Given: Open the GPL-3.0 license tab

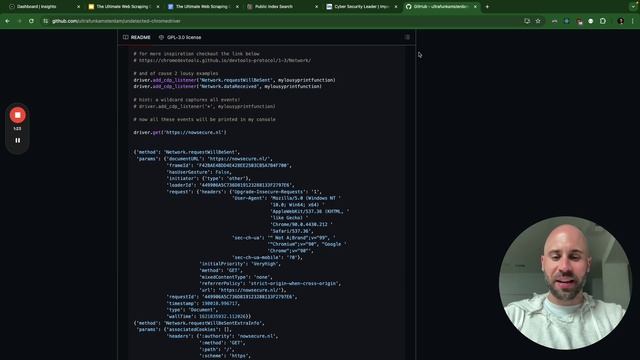Looking at the screenshot, I should pos(180,37).
